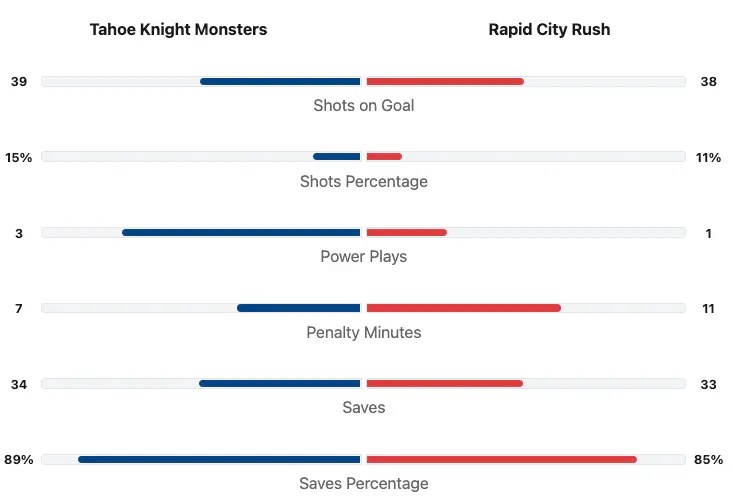733x499 pixels.
Task: Click the blue Saves bar
Action: coord(279,383)
